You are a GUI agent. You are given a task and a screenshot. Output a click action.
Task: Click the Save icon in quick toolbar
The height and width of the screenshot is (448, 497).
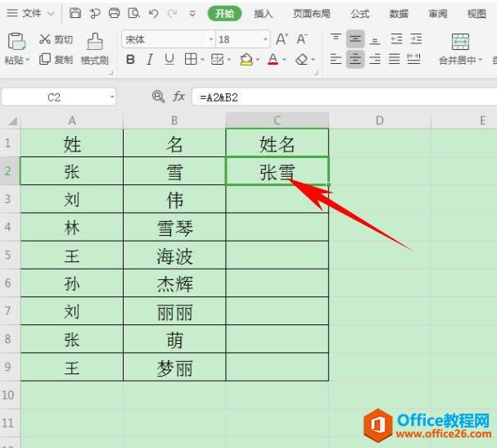click(x=75, y=13)
